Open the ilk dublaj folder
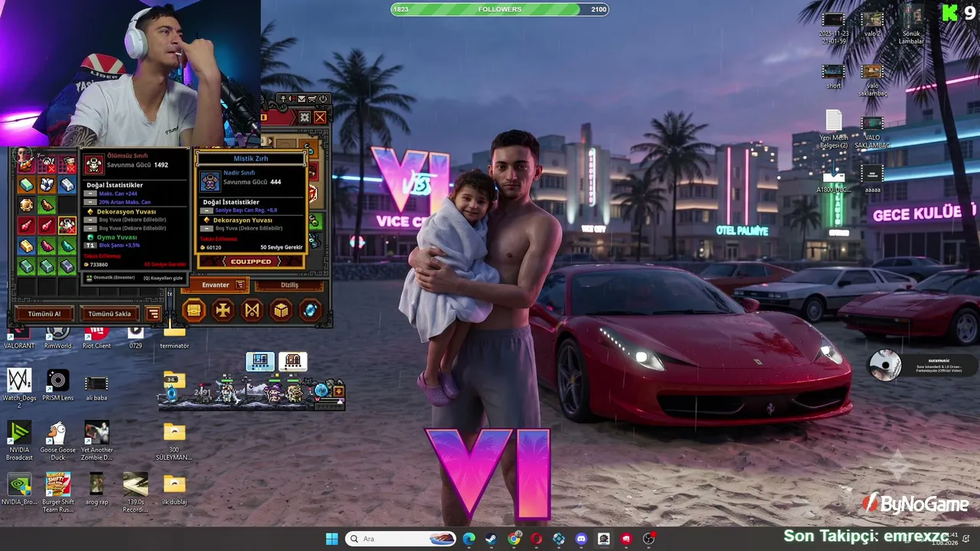The height and width of the screenshot is (551, 980). coord(175,490)
